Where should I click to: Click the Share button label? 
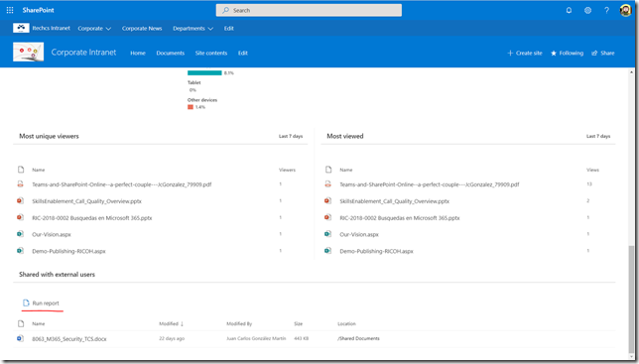click(x=607, y=53)
